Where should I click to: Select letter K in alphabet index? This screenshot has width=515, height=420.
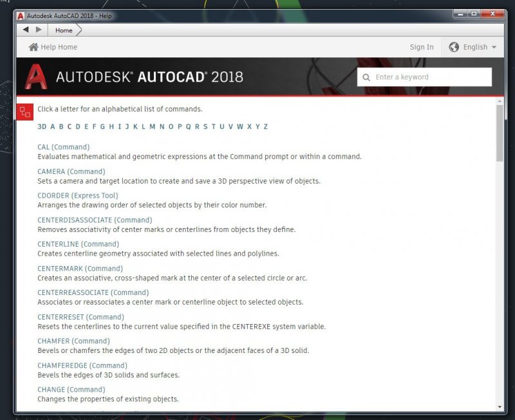click(x=135, y=126)
